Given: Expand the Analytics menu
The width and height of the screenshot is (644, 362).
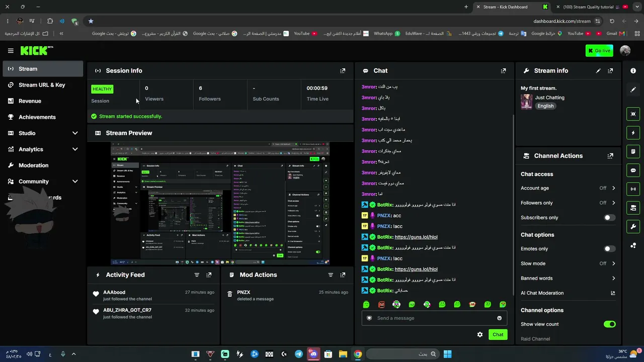Looking at the screenshot, I should 43,149.
